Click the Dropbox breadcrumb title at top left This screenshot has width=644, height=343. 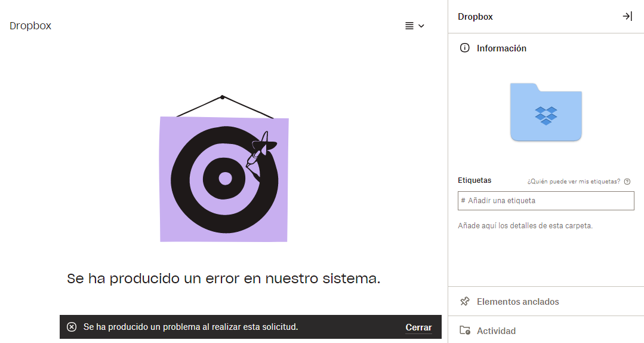tap(30, 26)
